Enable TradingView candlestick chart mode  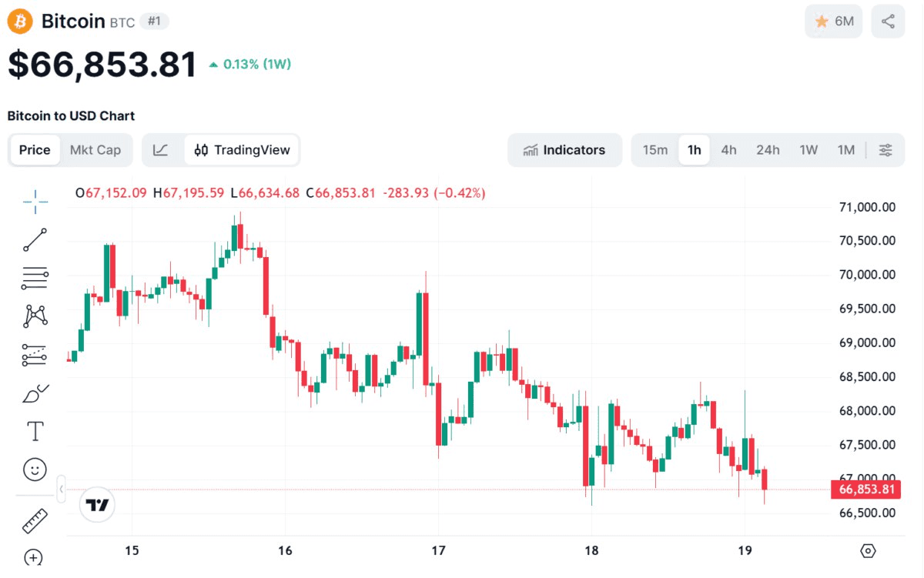pyautogui.click(x=242, y=150)
